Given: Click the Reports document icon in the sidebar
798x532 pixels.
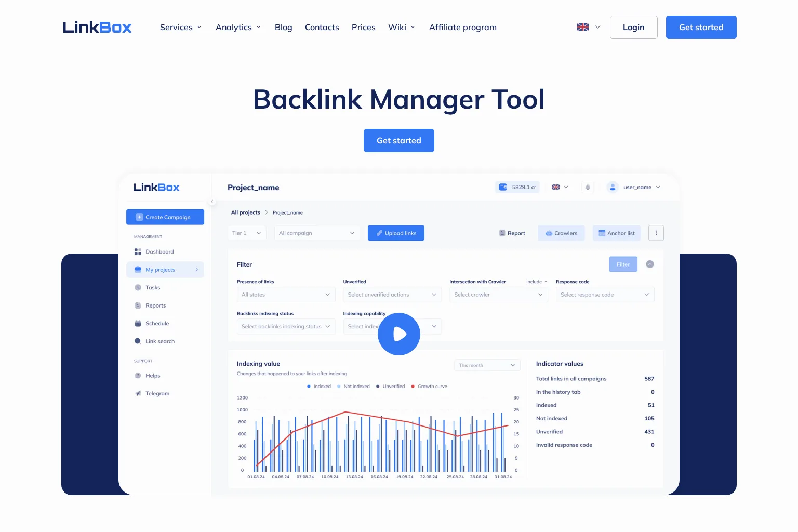Looking at the screenshot, I should 138,305.
